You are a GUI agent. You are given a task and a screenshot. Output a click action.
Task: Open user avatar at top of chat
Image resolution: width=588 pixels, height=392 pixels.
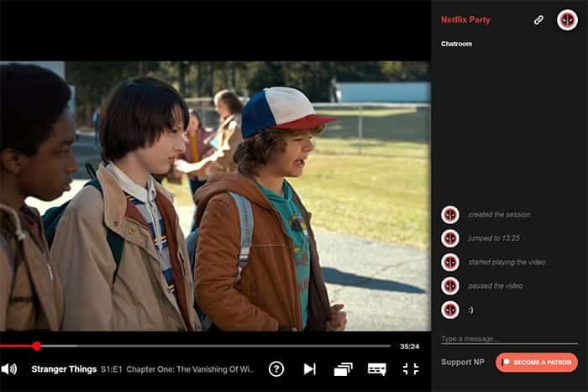567,20
